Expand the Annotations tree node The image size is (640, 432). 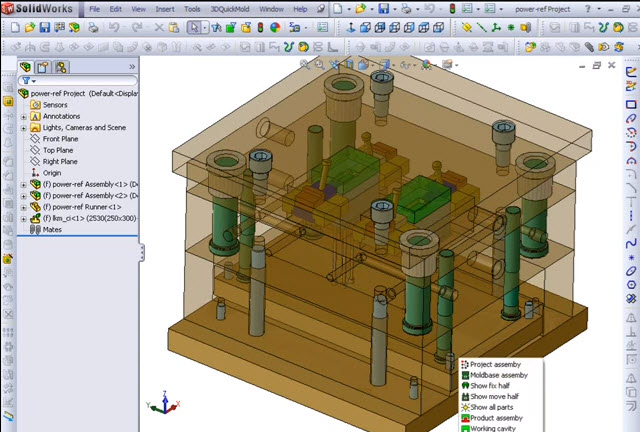tap(23, 117)
